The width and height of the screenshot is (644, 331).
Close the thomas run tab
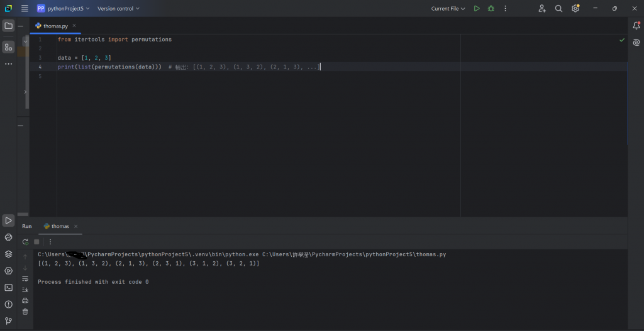pos(76,226)
